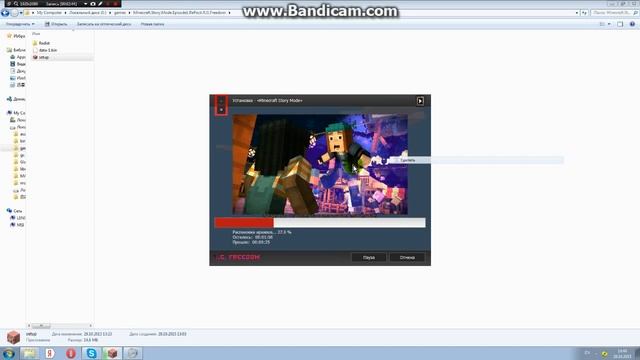Open the Opera icon on the taskbar
The width and height of the screenshot is (640, 360).
click(71, 353)
